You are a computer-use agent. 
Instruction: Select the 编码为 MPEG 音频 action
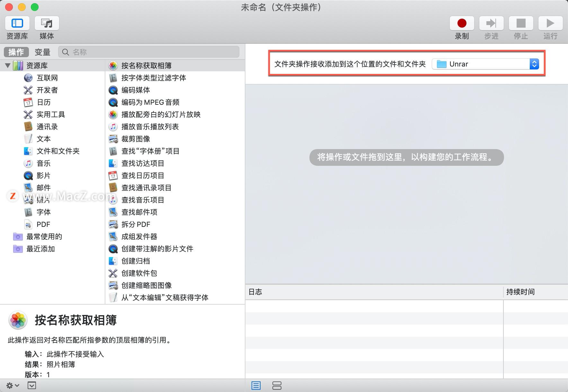coord(149,102)
